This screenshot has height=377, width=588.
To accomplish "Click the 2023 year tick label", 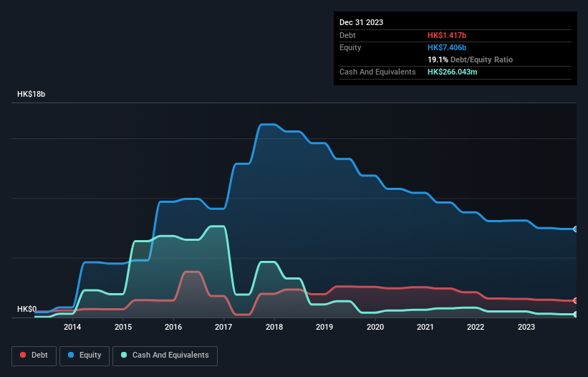I will pos(526,328).
